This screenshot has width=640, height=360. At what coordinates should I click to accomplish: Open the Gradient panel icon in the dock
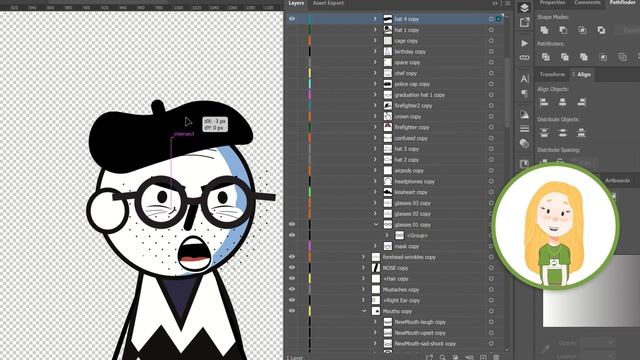[x=524, y=114]
